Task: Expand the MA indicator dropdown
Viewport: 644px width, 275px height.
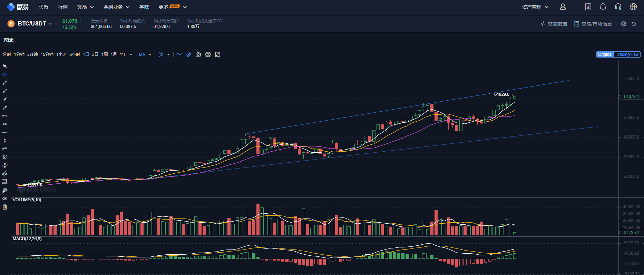Action: tap(150, 54)
